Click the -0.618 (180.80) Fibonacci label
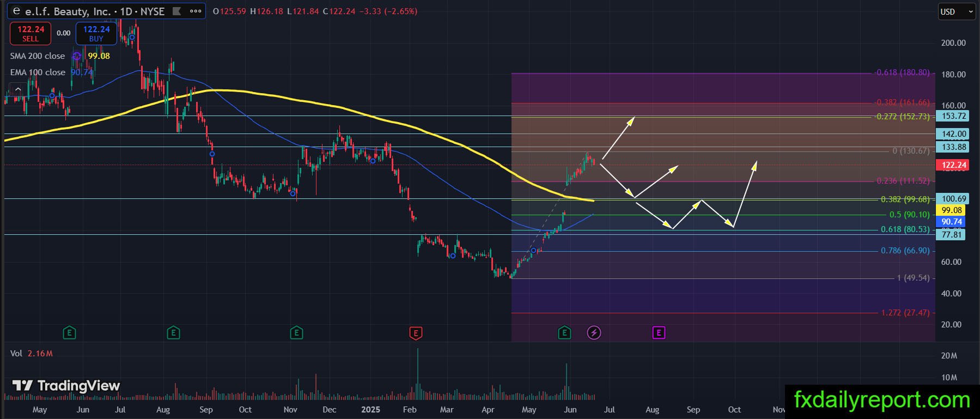Image resolution: width=980 pixels, height=419 pixels. click(x=902, y=72)
